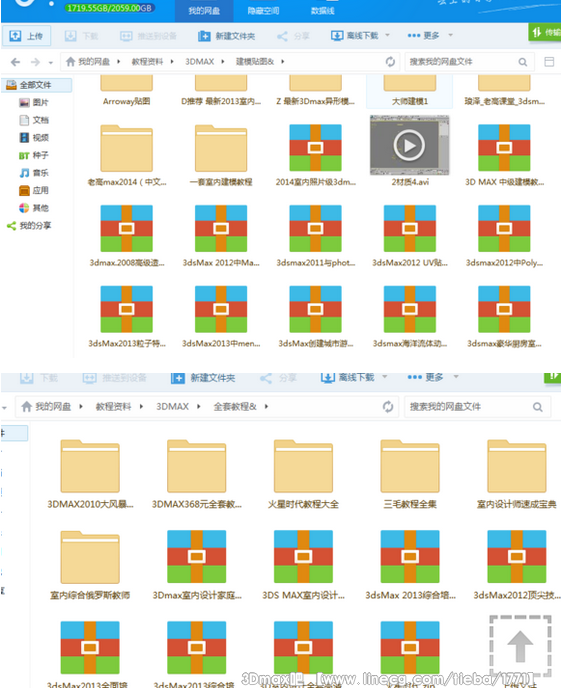The width and height of the screenshot is (563, 696).
Task: Play the 2材质4.avi video thumbnail
Action: [409, 145]
